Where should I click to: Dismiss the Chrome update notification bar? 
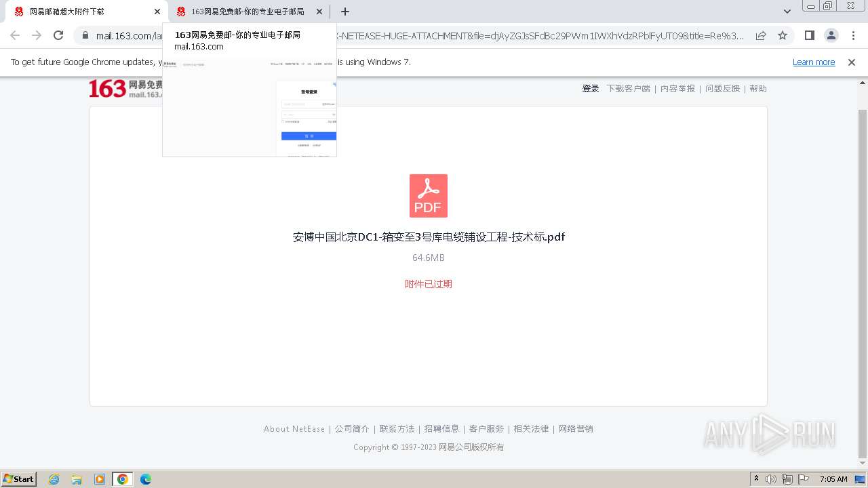point(852,62)
